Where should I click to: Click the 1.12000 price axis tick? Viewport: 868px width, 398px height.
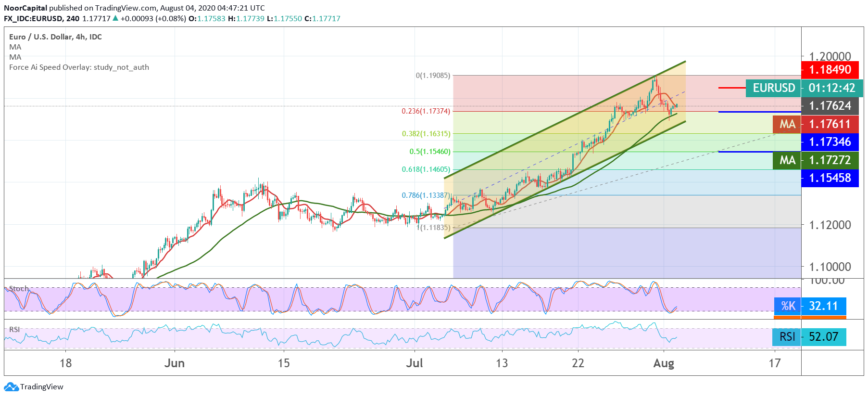(x=830, y=225)
